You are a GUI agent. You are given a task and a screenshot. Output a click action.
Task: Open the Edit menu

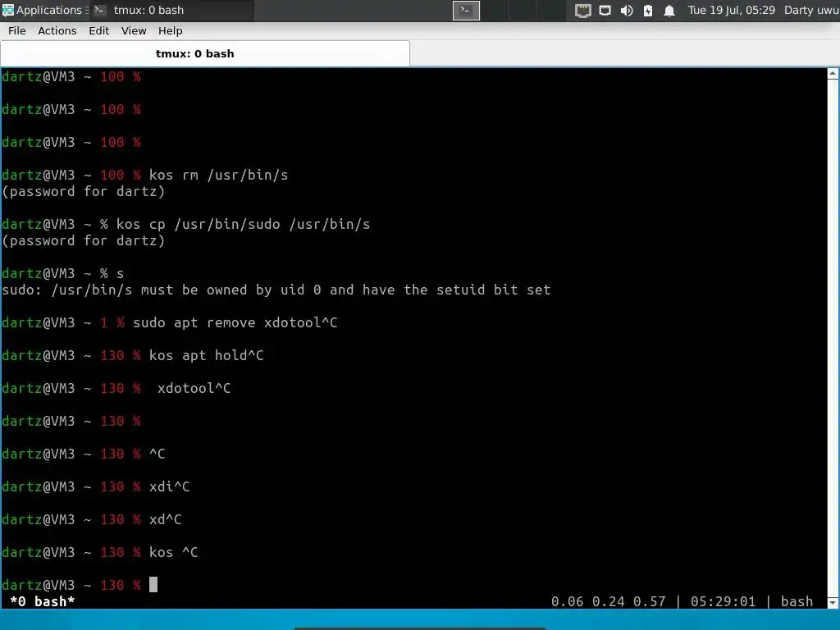click(99, 31)
